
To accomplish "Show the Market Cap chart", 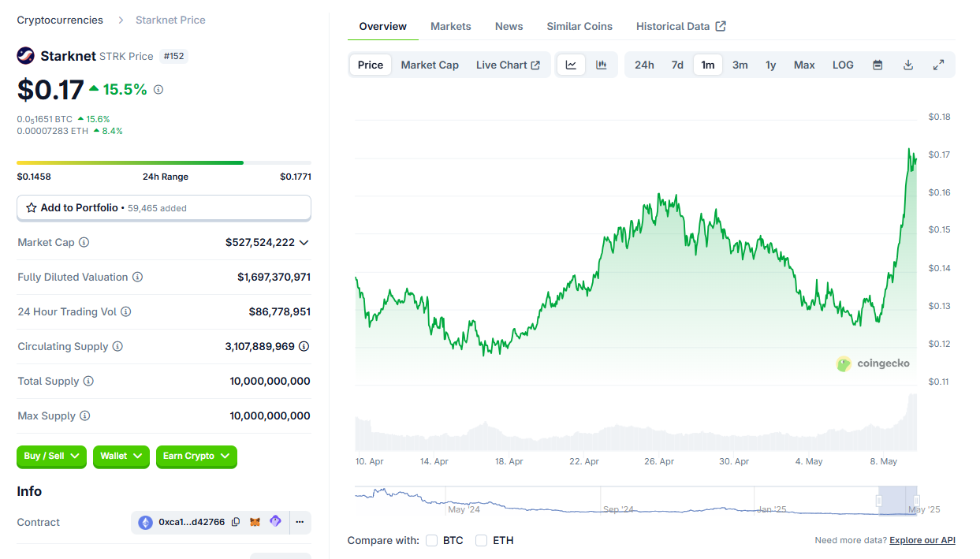I will [x=430, y=65].
